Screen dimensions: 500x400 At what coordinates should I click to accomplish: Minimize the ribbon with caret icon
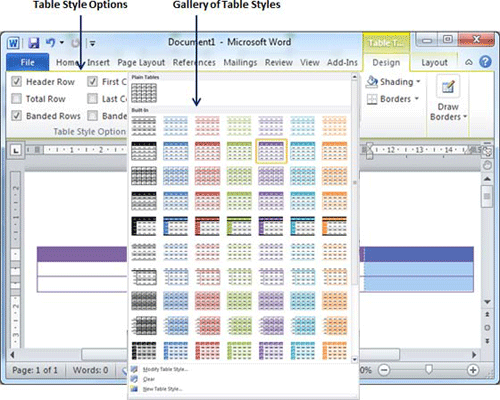point(469,62)
